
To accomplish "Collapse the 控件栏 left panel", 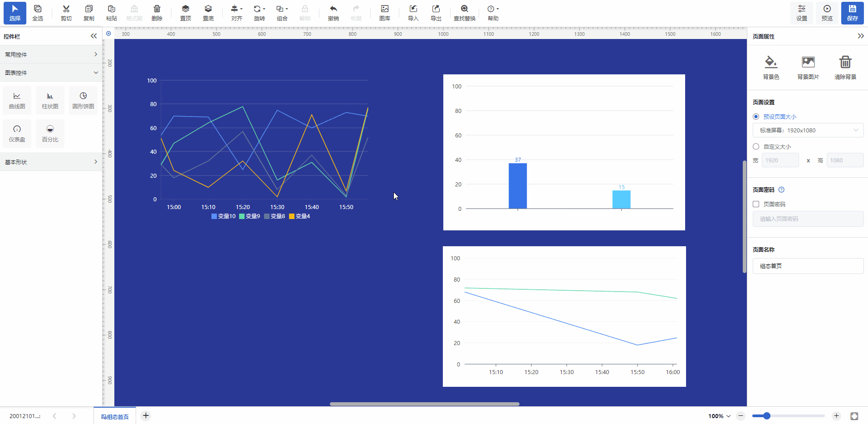I will tap(93, 36).
